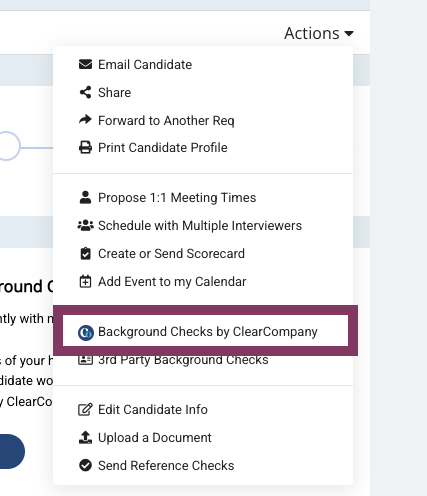Click the circled checkmark reference checks icon

[85, 465]
